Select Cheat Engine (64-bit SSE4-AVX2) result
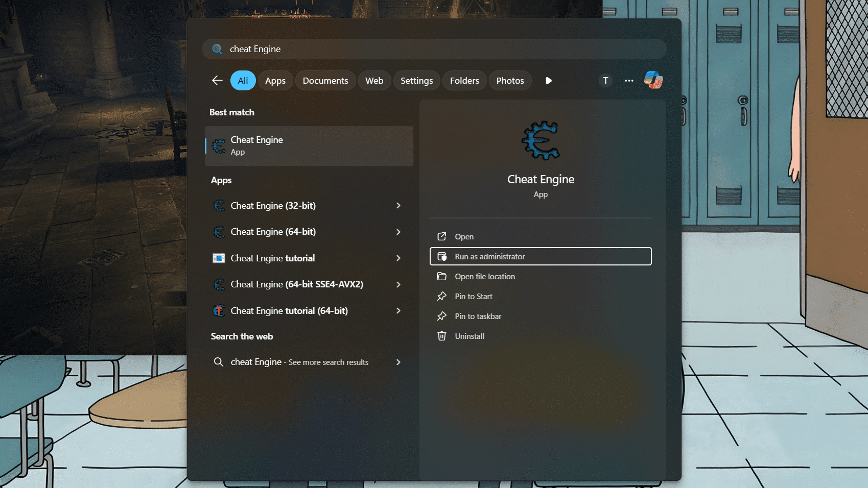868x488 pixels. pos(309,284)
